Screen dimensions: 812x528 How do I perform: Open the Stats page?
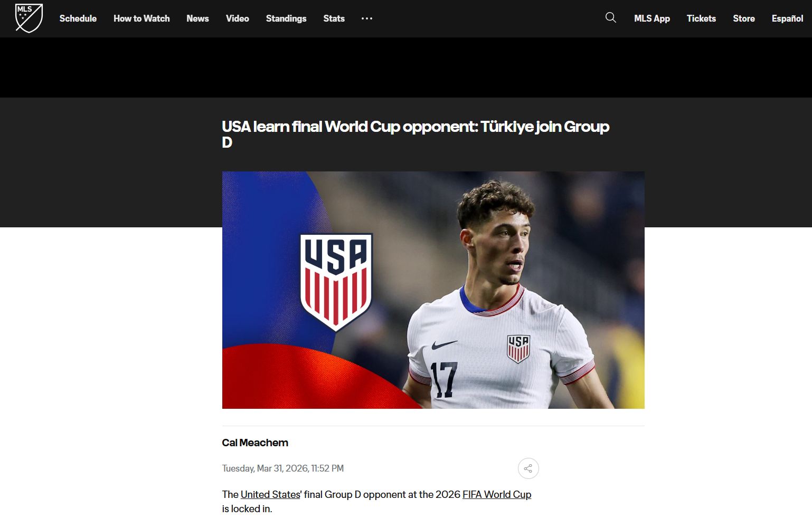click(334, 18)
